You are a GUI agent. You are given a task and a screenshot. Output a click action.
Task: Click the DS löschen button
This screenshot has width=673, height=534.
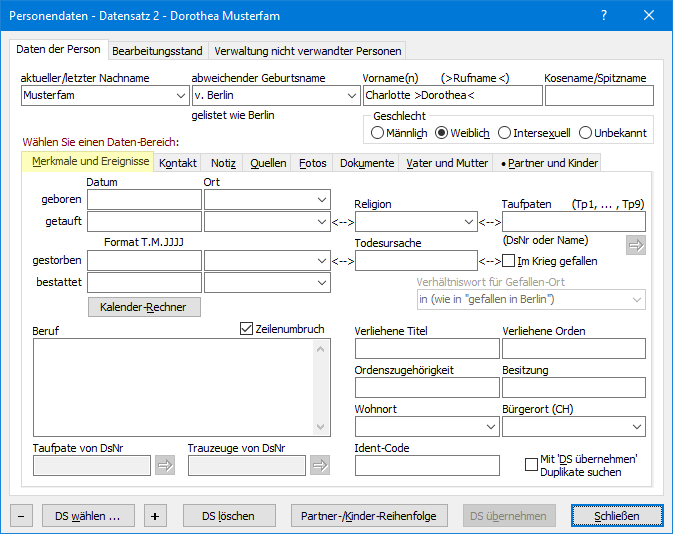(228, 516)
